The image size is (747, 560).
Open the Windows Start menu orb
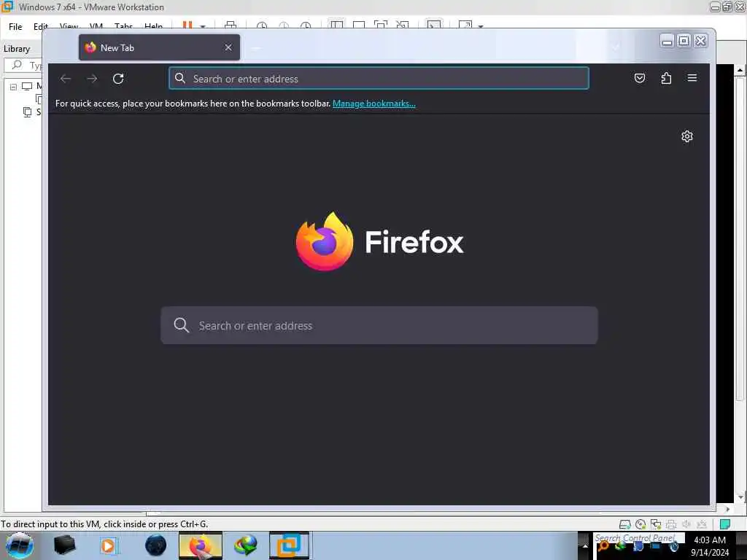click(x=20, y=545)
